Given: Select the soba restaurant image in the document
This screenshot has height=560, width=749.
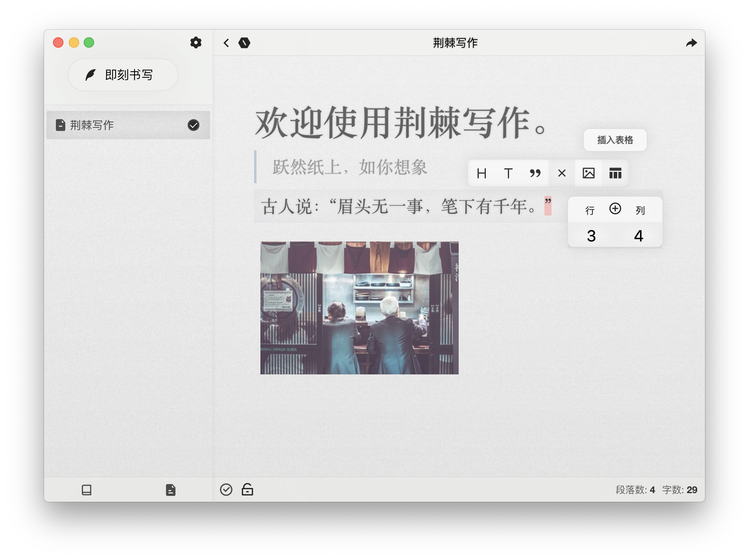Looking at the screenshot, I should pyautogui.click(x=360, y=308).
